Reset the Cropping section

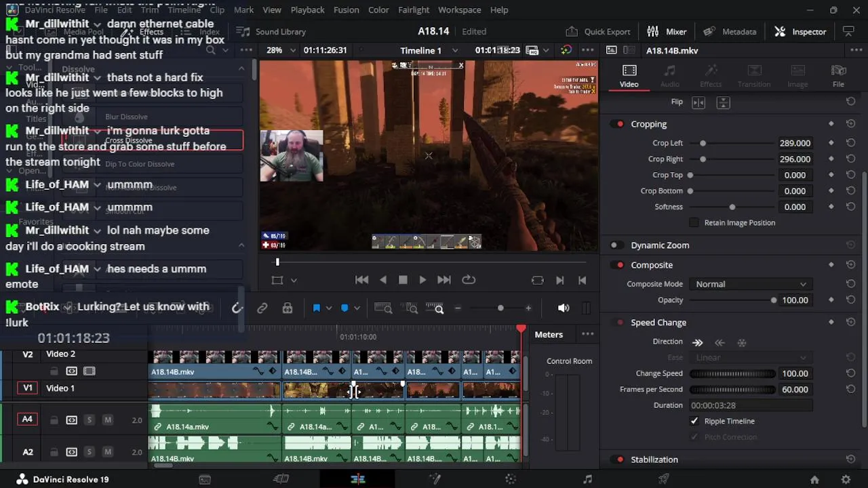coord(850,124)
